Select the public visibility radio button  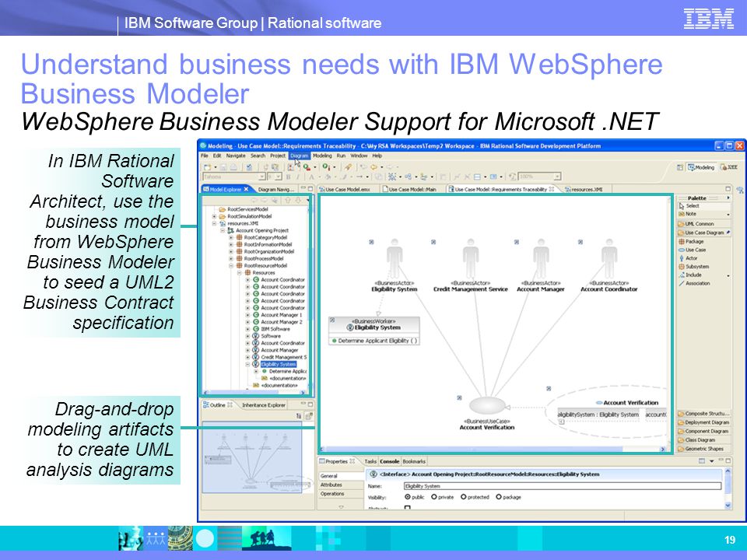point(408,497)
